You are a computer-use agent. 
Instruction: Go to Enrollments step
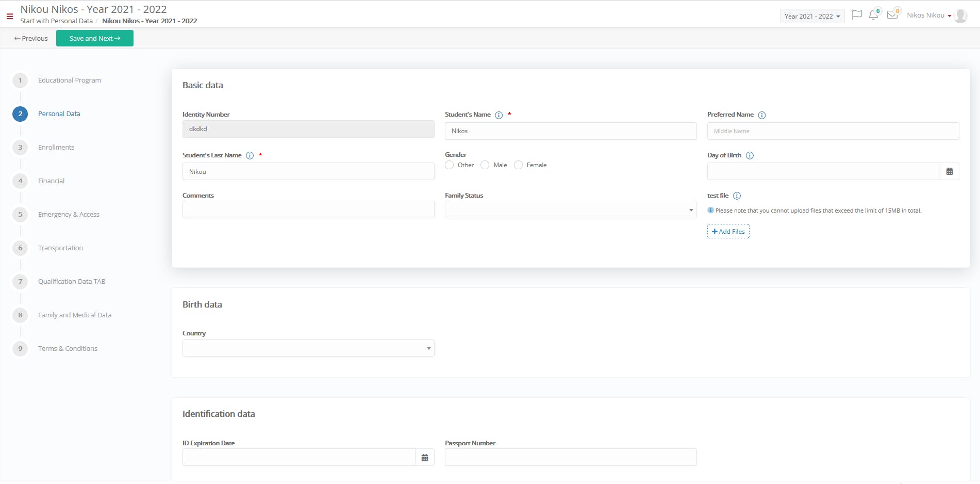click(x=56, y=147)
